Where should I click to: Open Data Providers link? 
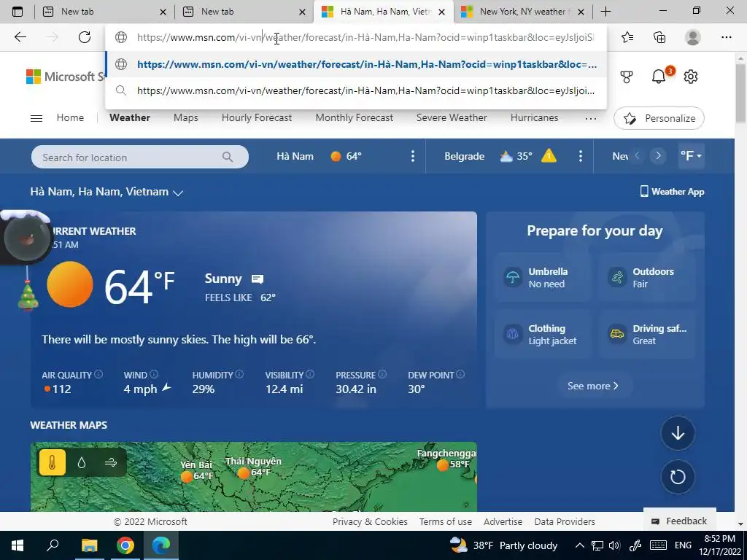pyautogui.click(x=565, y=521)
